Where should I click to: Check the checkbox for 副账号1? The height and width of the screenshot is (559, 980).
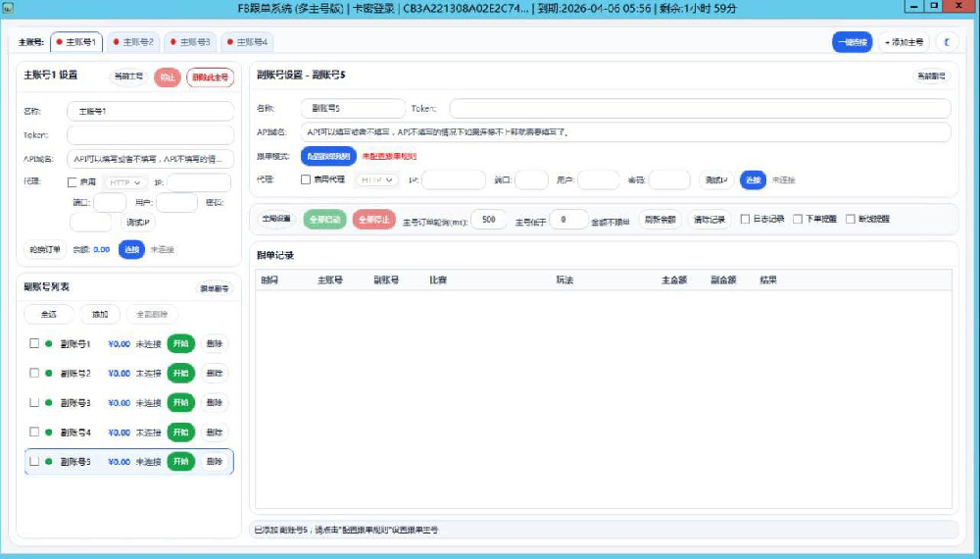pos(34,343)
